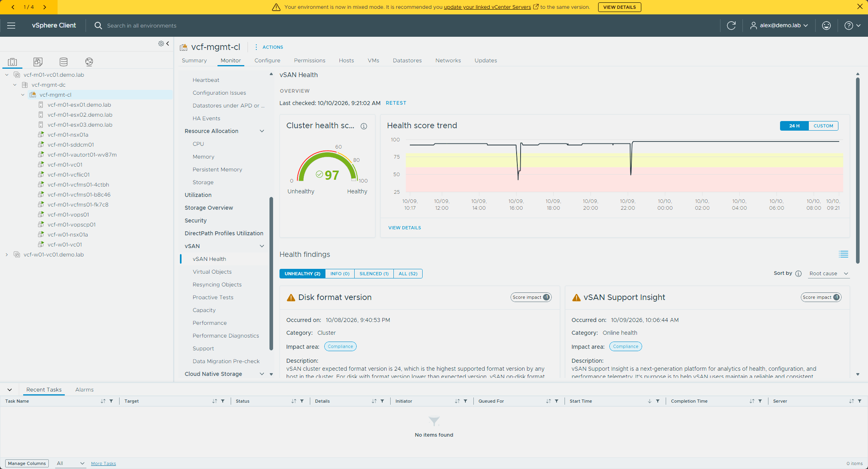Image resolution: width=868 pixels, height=469 pixels.
Task: Go to next notification banner
Action: pyautogui.click(x=44, y=7)
